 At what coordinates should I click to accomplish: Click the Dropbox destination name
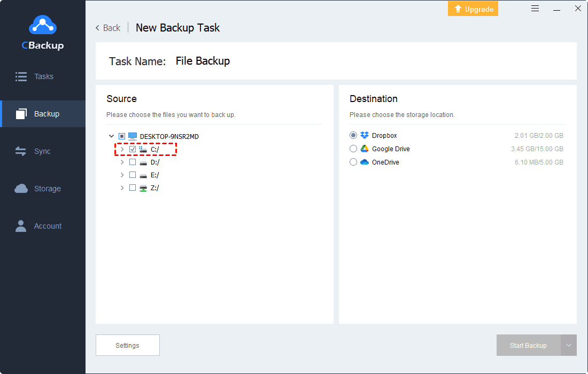point(384,135)
